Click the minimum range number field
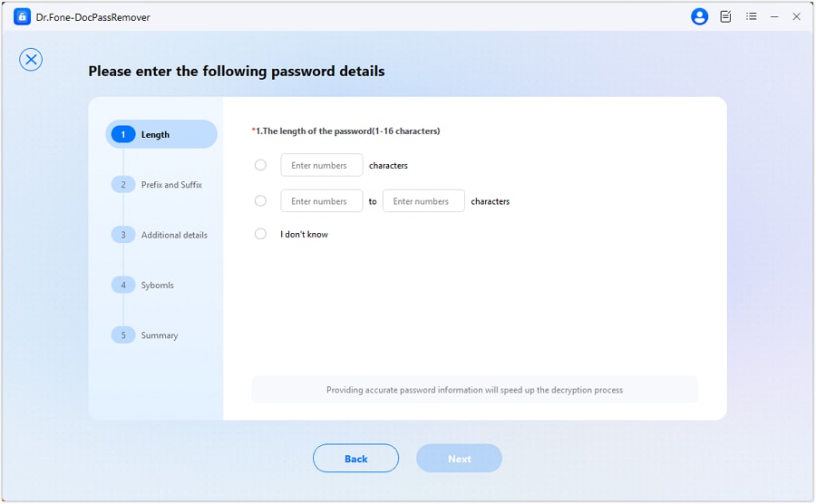816x504 pixels. pos(322,201)
